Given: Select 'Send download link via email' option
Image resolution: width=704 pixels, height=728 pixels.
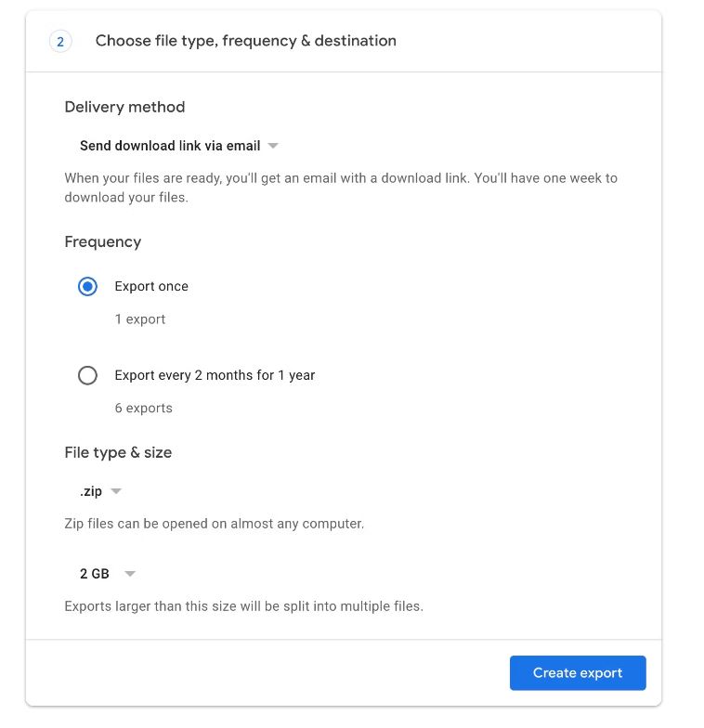Looking at the screenshot, I should point(170,146).
